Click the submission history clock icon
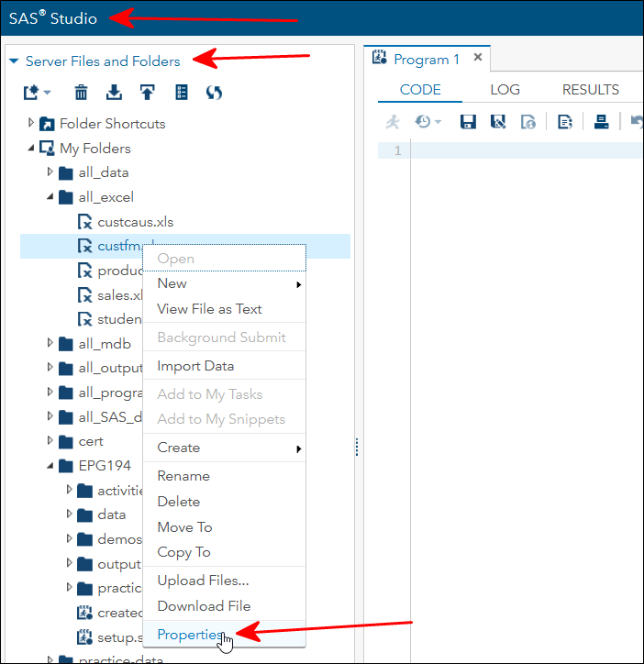 [x=423, y=122]
